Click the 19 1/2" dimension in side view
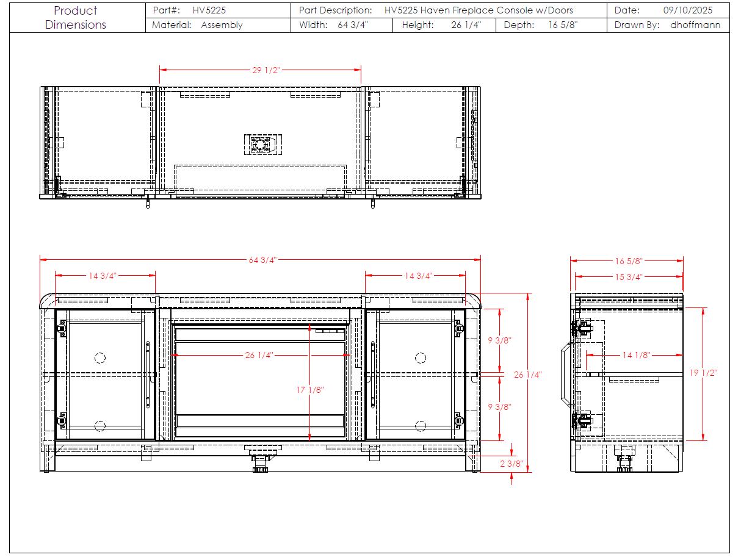741x560 pixels. (703, 373)
